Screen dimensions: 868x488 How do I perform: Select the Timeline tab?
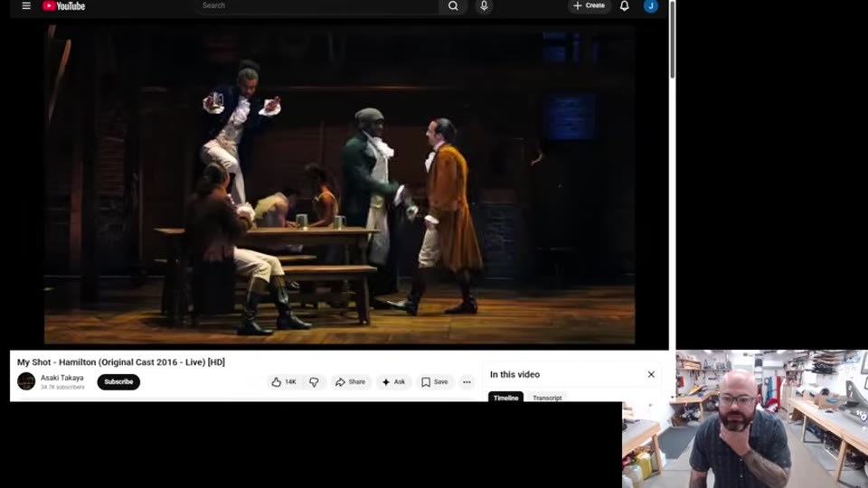(505, 397)
